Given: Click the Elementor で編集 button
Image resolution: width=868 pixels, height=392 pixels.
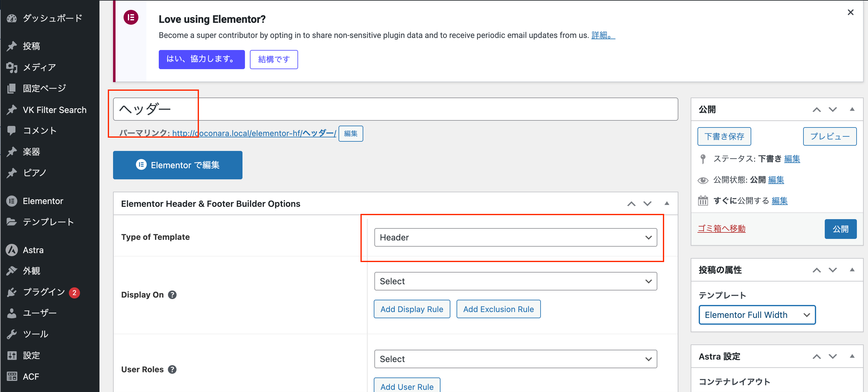Looking at the screenshot, I should tap(178, 165).
